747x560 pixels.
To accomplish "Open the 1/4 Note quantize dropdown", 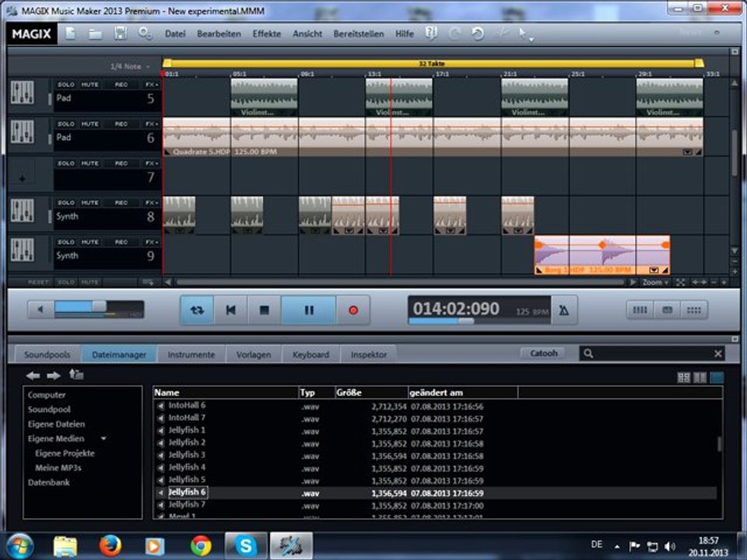I will (131, 67).
